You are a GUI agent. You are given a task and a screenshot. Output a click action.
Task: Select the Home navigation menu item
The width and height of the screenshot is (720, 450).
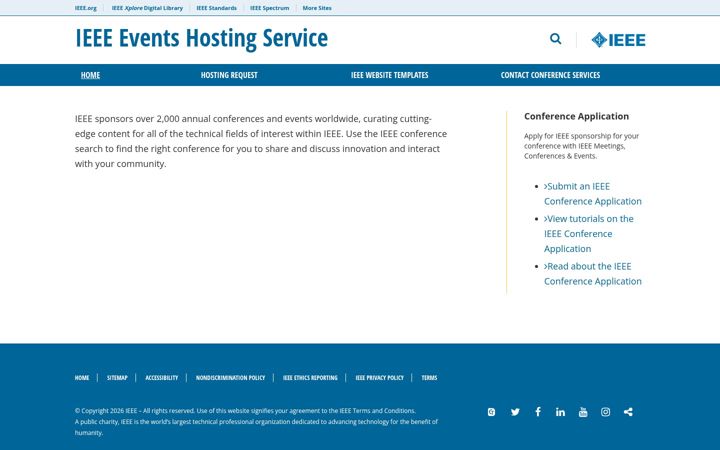[x=90, y=75]
